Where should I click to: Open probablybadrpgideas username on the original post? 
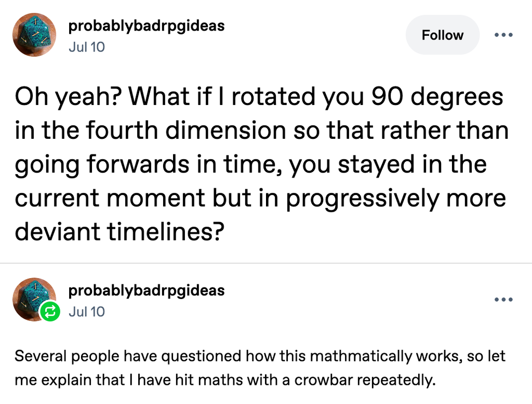(x=147, y=26)
